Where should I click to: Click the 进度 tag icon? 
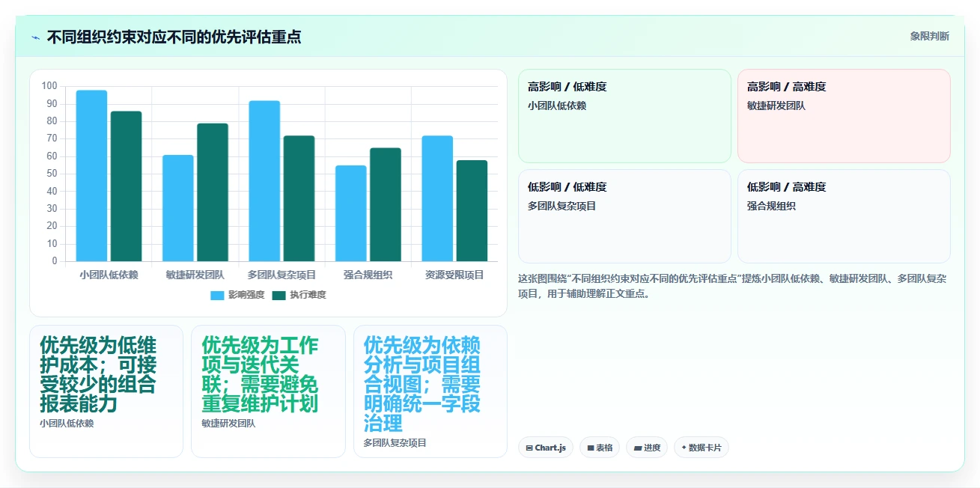point(637,448)
